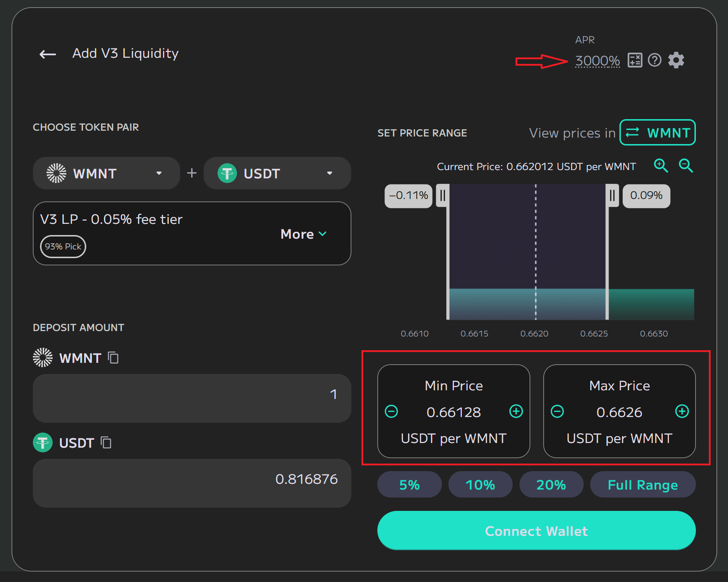Viewport: 728px width, 582px height.
Task: Open the settings gear icon
Action: click(x=676, y=60)
